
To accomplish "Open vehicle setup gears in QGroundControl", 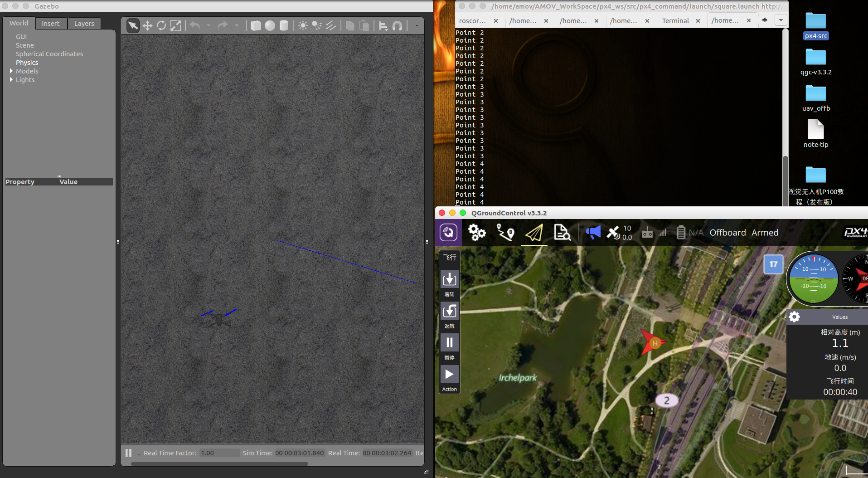I will pos(477,233).
